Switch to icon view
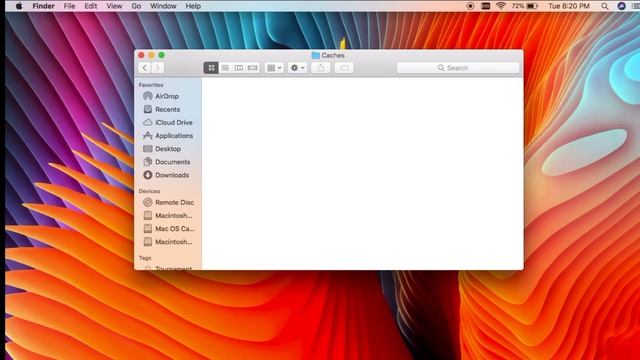This screenshot has height=360, width=640. point(211,68)
